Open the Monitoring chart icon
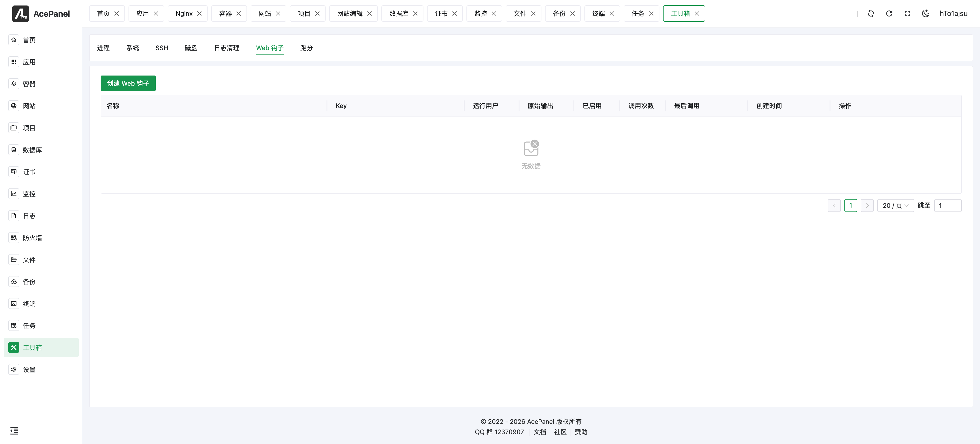Viewport: 980px width, 444px height. pyautogui.click(x=14, y=194)
